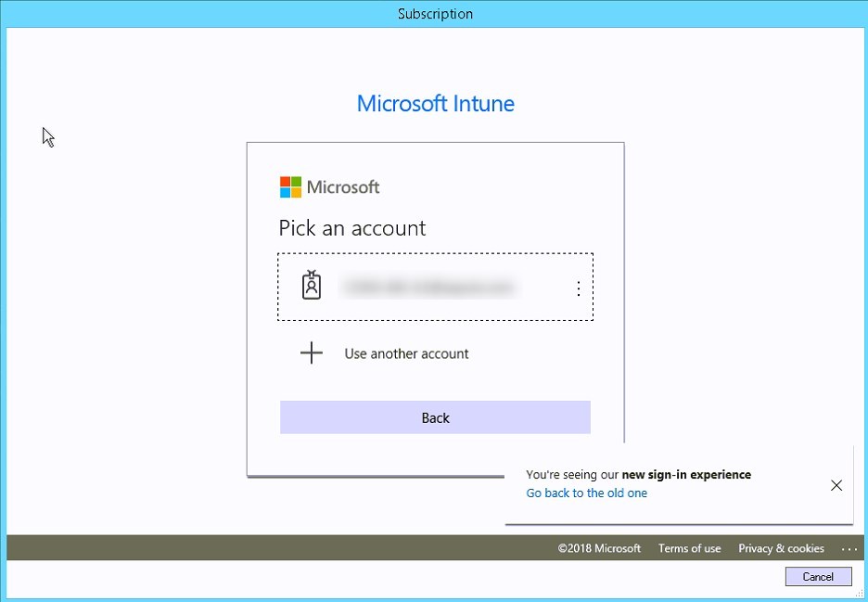This screenshot has width=868, height=602.
Task: Pick the blurred account email entry
Action: [435, 287]
